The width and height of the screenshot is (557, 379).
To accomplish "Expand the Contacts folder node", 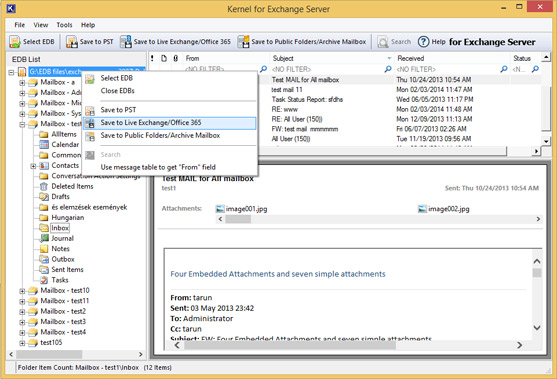I will 33,166.
